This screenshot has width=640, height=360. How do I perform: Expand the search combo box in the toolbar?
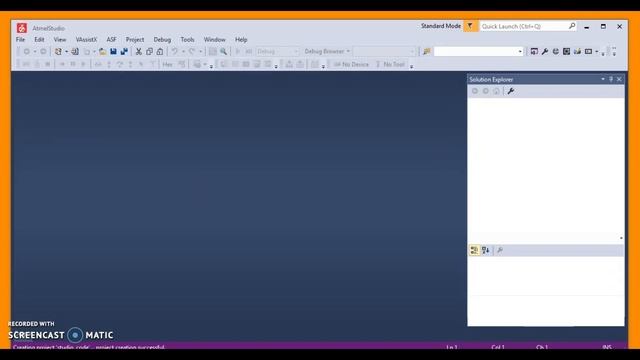(520, 51)
